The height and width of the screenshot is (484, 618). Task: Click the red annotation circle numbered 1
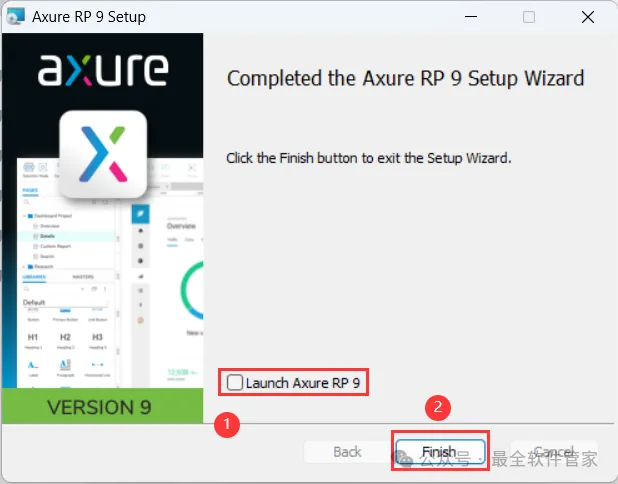click(227, 425)
